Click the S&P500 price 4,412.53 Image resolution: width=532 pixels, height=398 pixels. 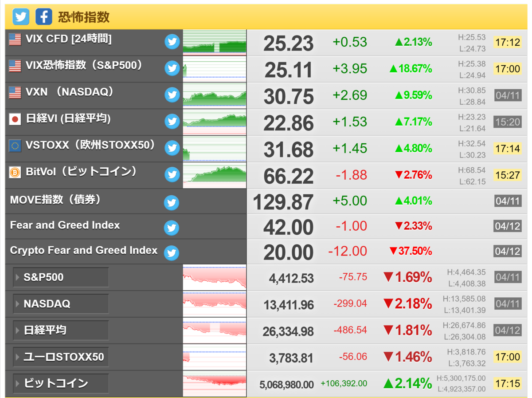point(291,279)
